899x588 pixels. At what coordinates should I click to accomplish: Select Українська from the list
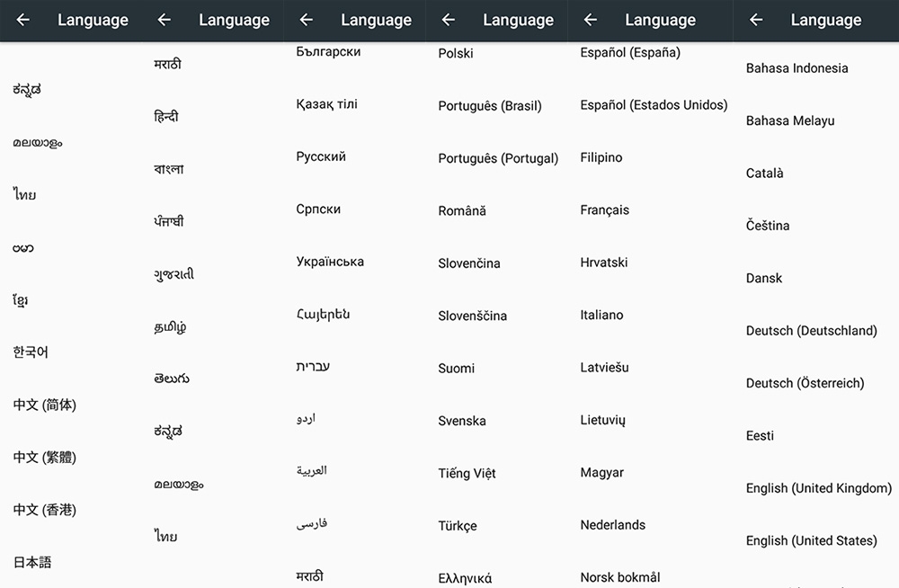tap(330, 262)
